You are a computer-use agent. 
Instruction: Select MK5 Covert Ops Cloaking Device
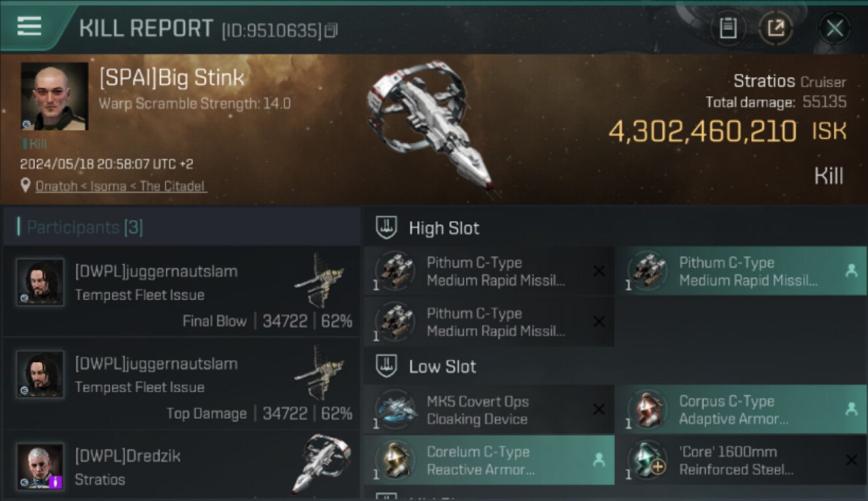(x=489, y=410)
